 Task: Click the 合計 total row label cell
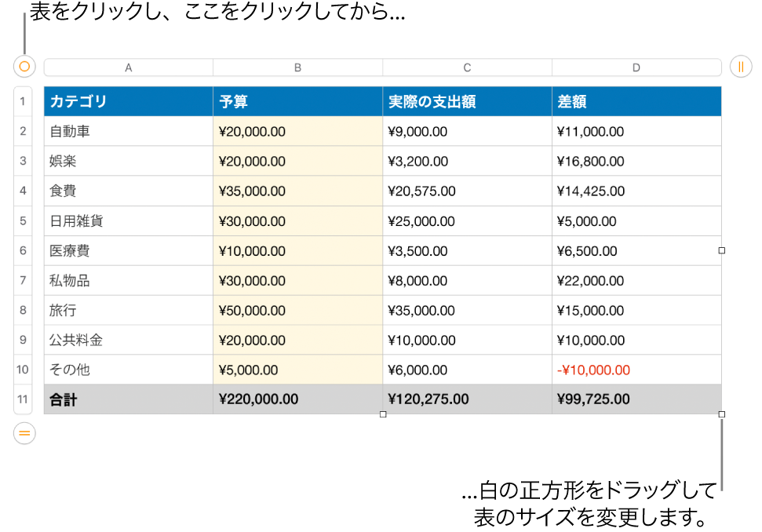(128, 399)
